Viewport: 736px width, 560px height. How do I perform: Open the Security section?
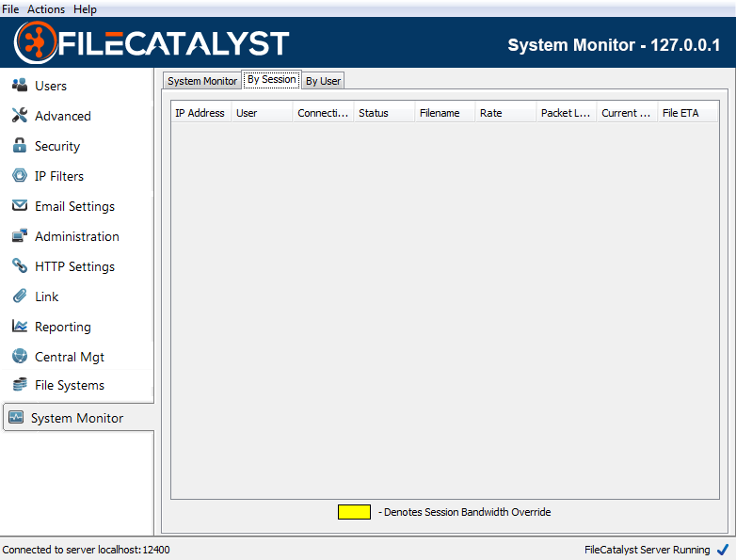(x=57, y=146)
